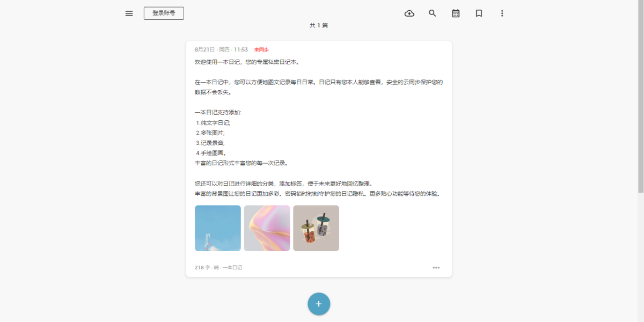The image size is (644, 322).
Task: Click the red 未同步 sync status label
Action: pyautogui.click(x=261, y=50)
